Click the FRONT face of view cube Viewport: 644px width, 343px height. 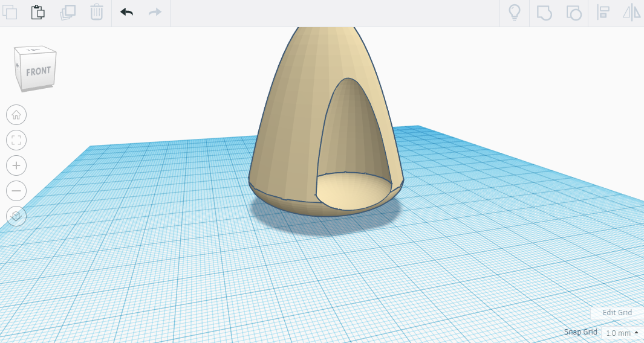pos(37,72)
